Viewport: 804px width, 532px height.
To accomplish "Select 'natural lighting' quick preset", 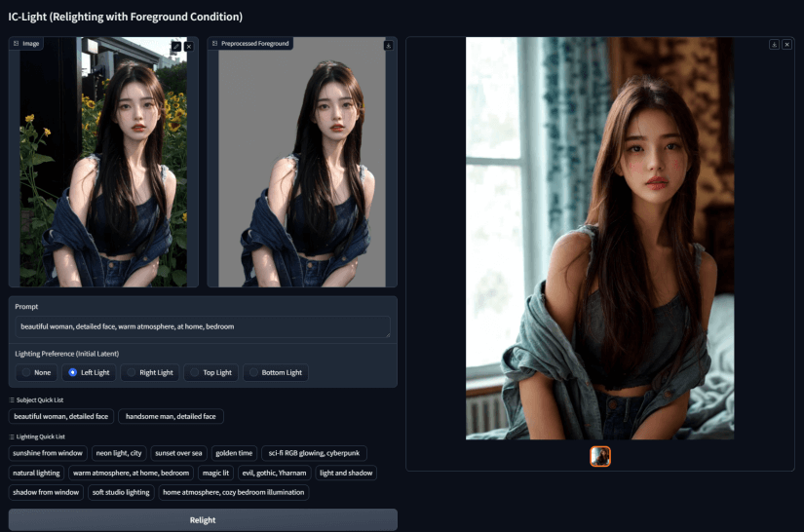I will 36,473.
